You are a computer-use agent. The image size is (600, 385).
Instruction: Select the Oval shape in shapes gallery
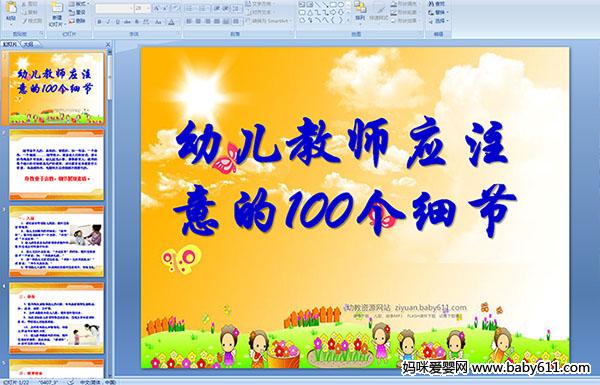[x=341, y=4]
